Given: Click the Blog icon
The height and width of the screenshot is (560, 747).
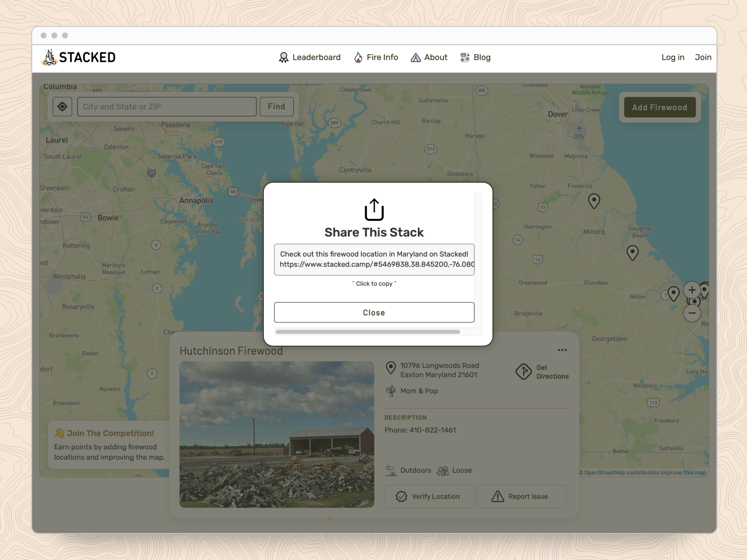Looking at the screenshot, I should 465,57.
